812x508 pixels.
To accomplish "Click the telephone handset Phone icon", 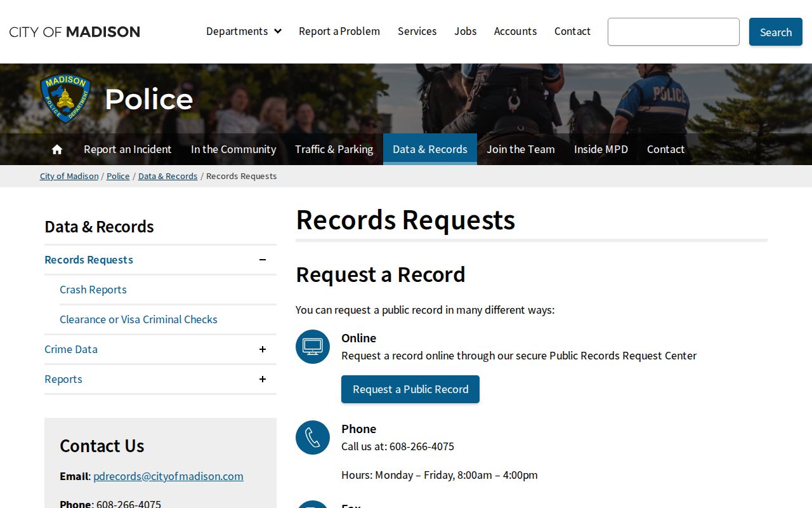I will coord(313,438).
